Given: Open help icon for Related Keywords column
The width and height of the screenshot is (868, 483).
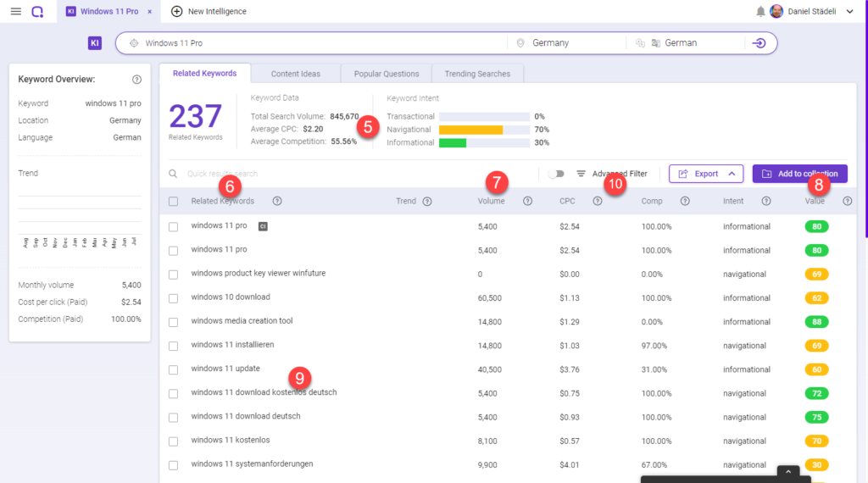Looking at the screenshot, I should coord(277,202).
